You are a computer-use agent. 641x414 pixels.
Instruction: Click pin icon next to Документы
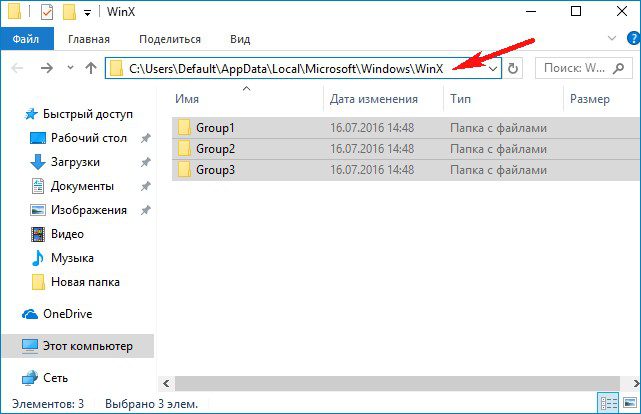pyautogui.click(x=146, y=187)
